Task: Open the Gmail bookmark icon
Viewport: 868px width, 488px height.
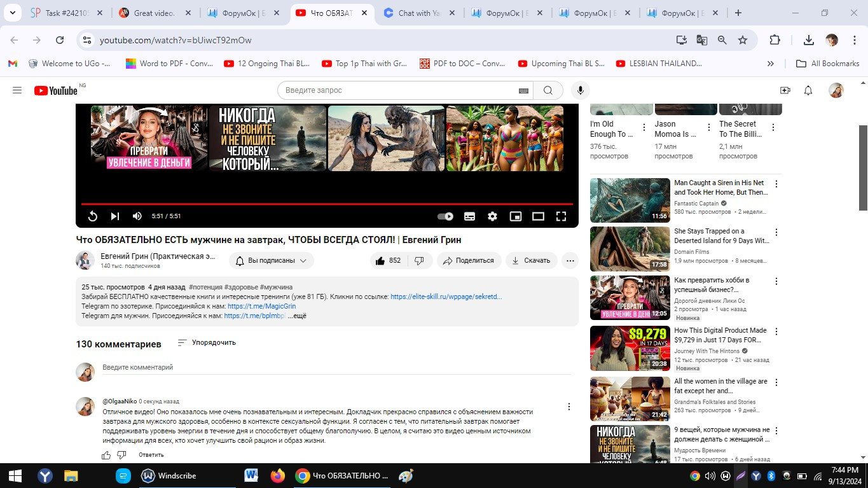Action: (12, 64)
